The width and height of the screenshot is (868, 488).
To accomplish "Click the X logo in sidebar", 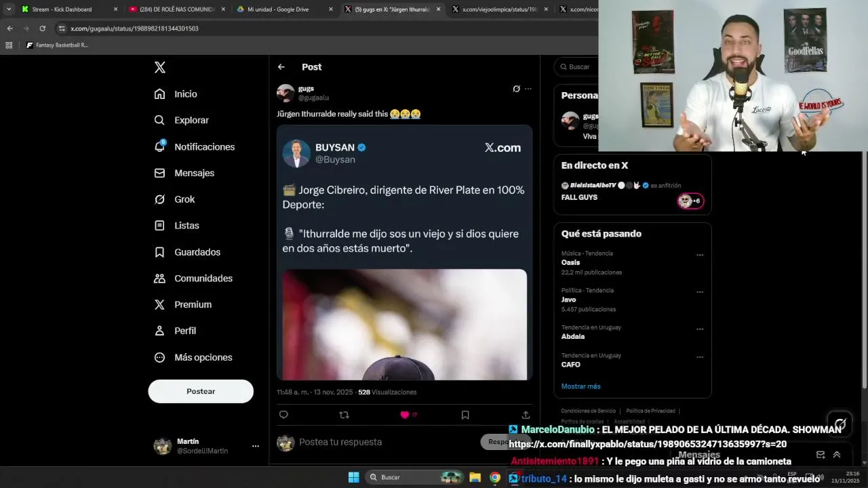I will click(160, 67).
